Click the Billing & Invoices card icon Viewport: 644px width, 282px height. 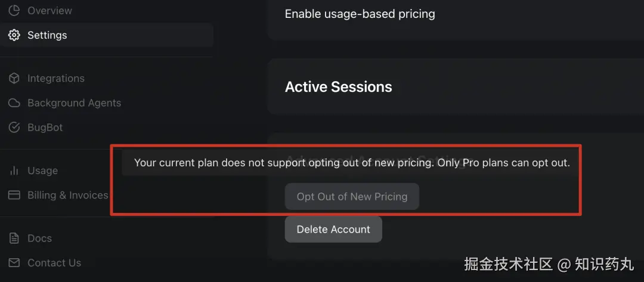[14, 195]
